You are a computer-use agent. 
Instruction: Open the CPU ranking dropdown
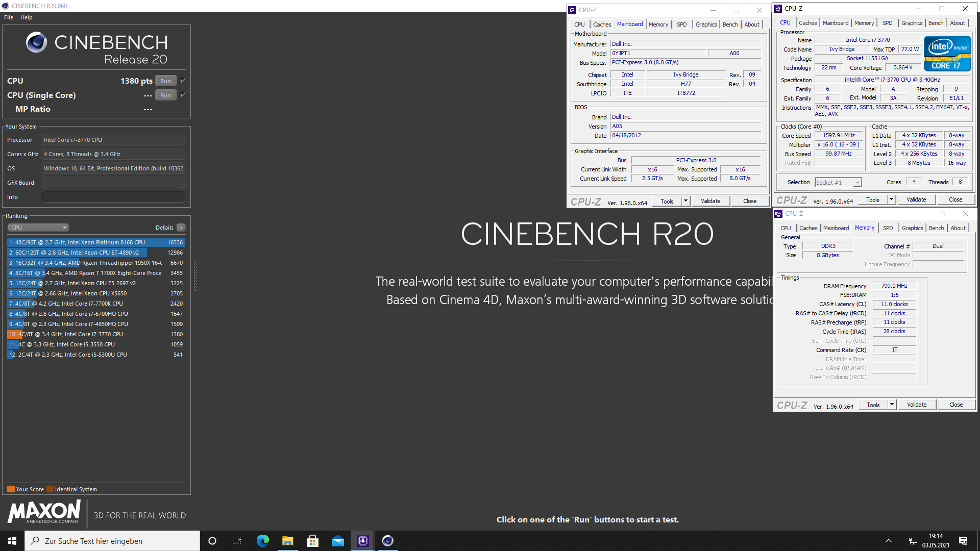38,228
